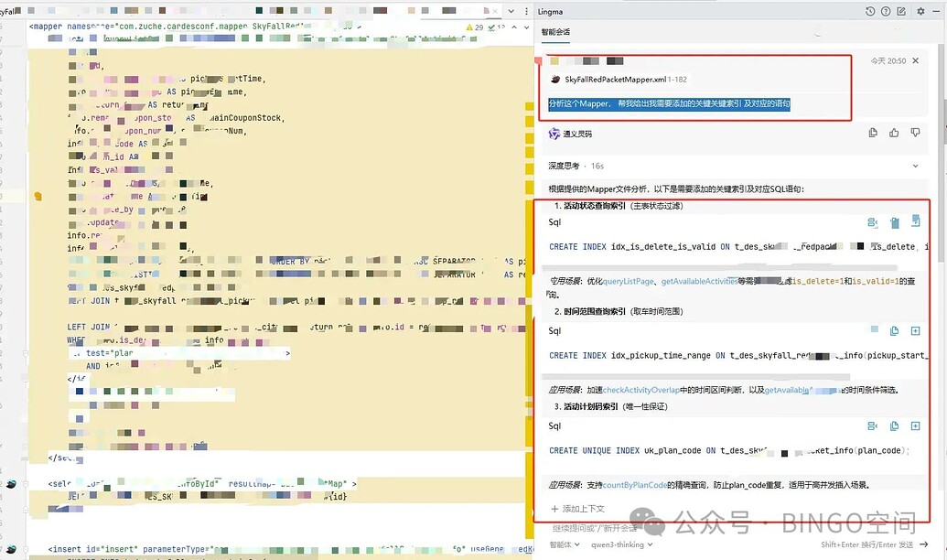
Task: Click gutter mapper icon beside insert statement
Action: pyautogui.click(x=12, y=549)
